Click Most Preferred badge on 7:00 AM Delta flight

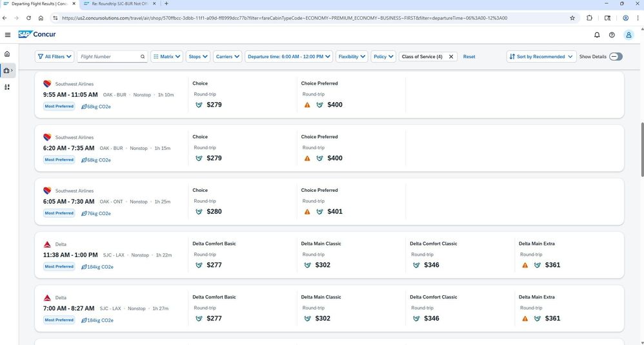[x=59, y=320]
